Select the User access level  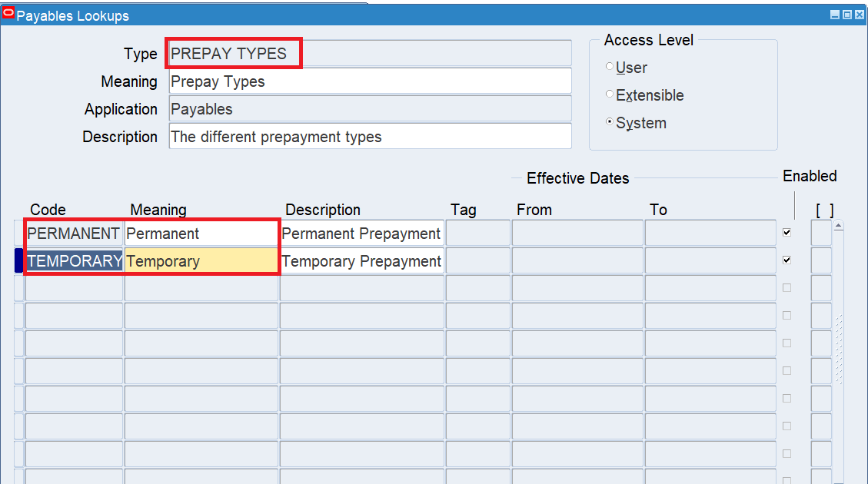608,67
